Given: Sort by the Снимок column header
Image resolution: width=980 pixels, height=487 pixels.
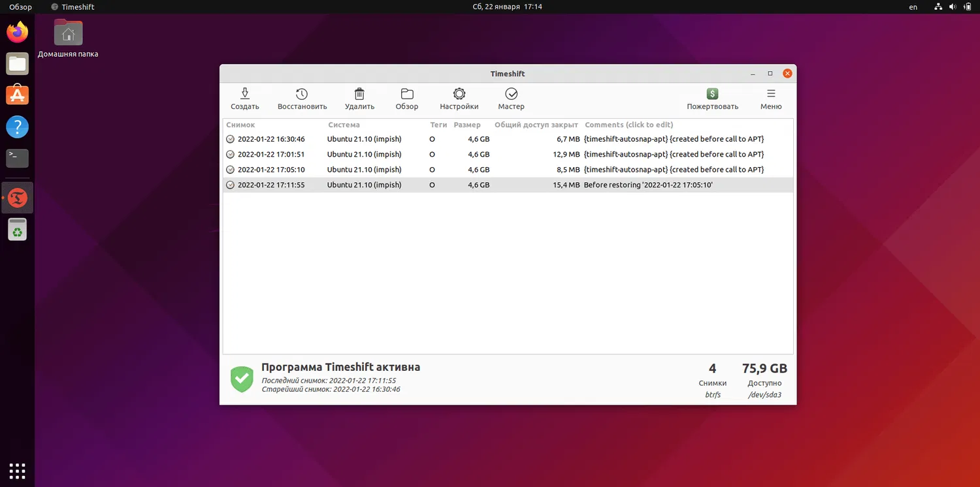Looking at the screenshot, I should coord(240,125).
